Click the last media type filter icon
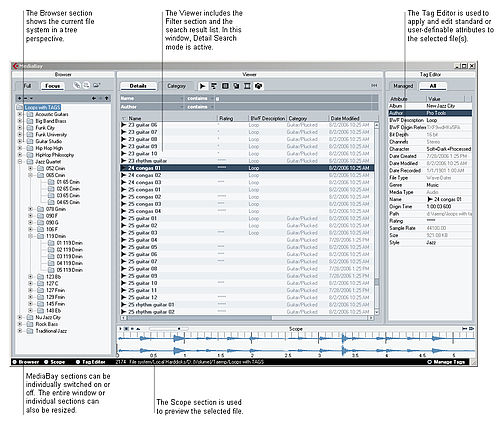This screenshot has width=500, height=422. [x=258, y=86]
